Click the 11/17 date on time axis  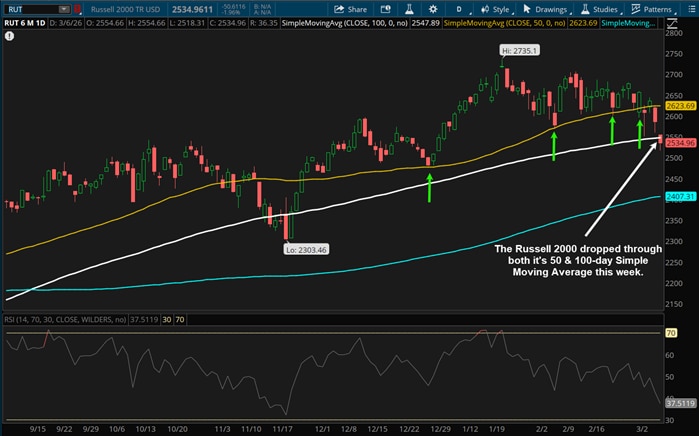[282, 429]
